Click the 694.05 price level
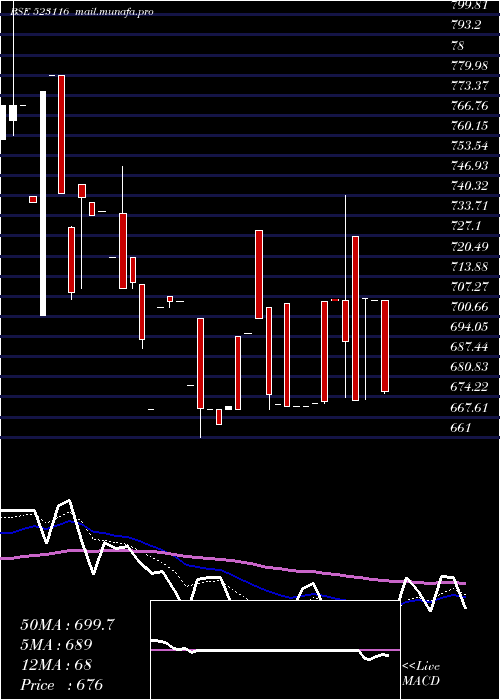The image size is (500, 700). (471, 327)
